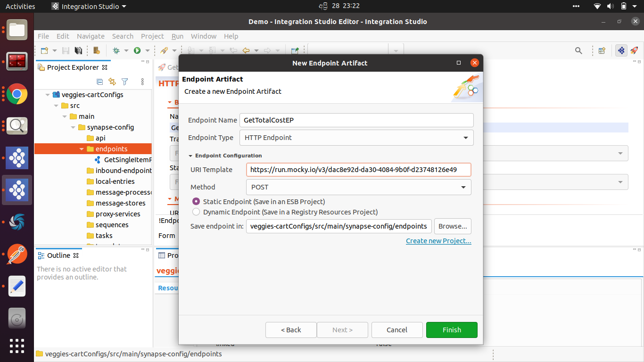Open the Window menu
The height and width of the screenshot is (362, 644).
coord(204,36)
